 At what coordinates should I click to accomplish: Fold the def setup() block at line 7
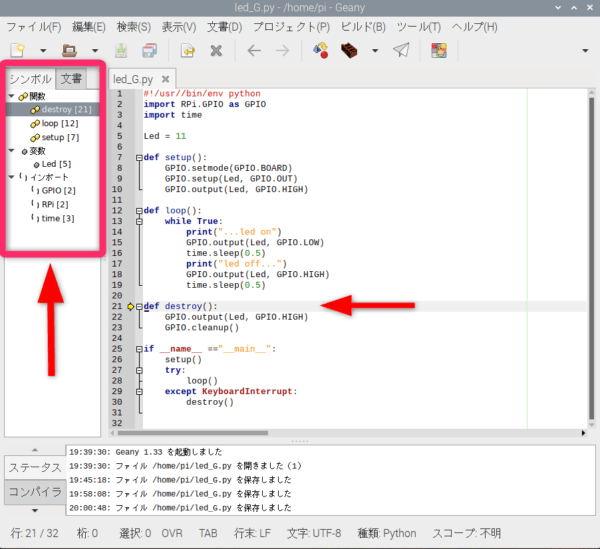[x=139, y=157]
